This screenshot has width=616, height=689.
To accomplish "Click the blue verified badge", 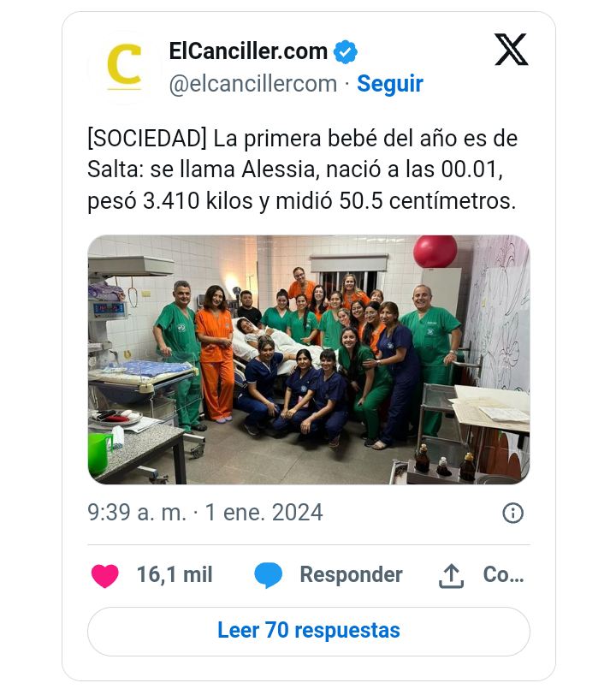I will click(x=346, y=52).
